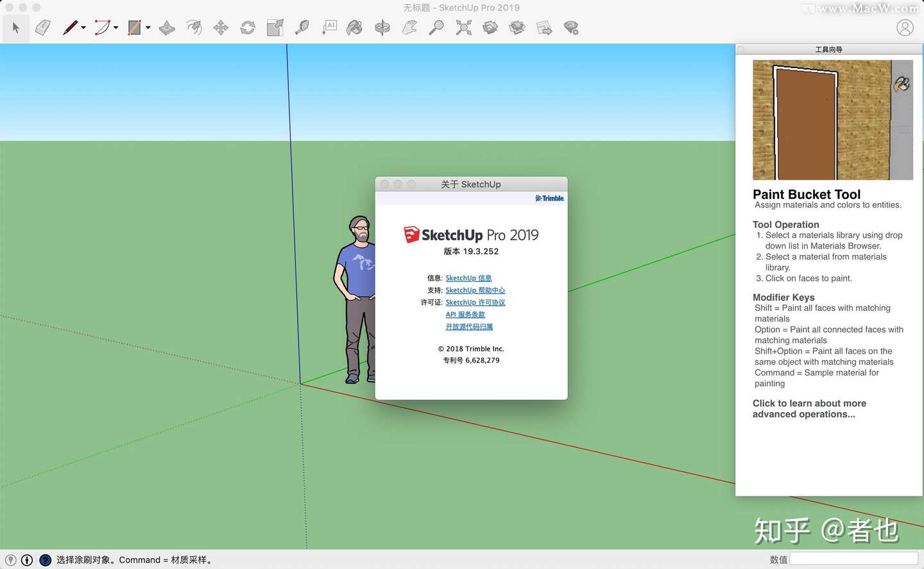Click the Tool Operation heading
The height and width of the screenshot is (569, 924).
[x=786, y=225]
